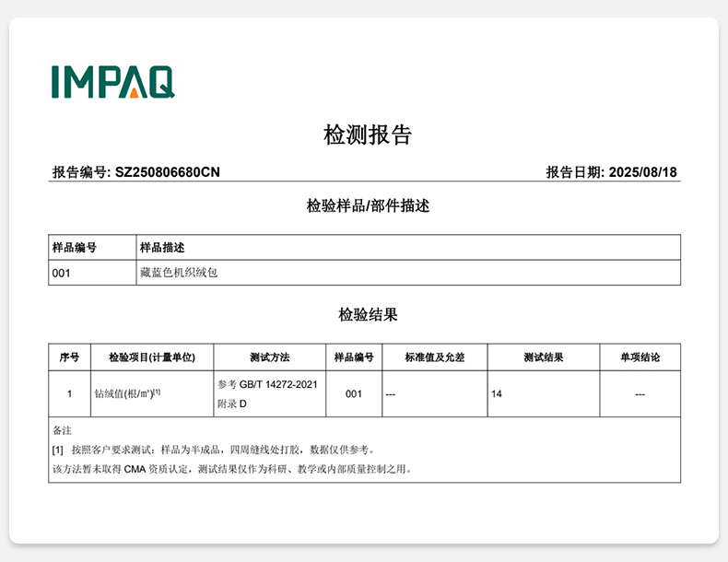Click the 单项结论 column header
The height and width of the screenshot is (562, 728).
point(640,357)
